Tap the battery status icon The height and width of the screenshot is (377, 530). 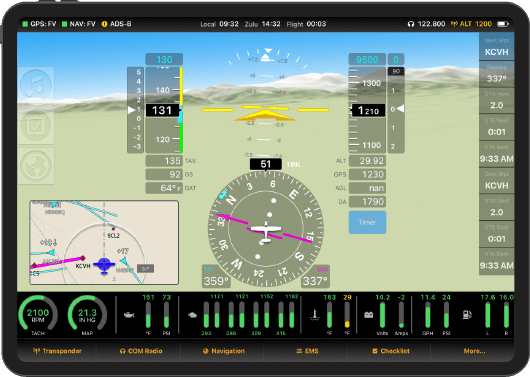(x=503, y=24)
